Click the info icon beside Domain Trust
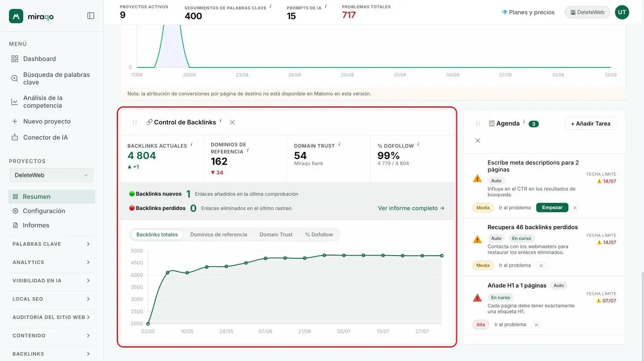644x361 pixels. point(339,144)
